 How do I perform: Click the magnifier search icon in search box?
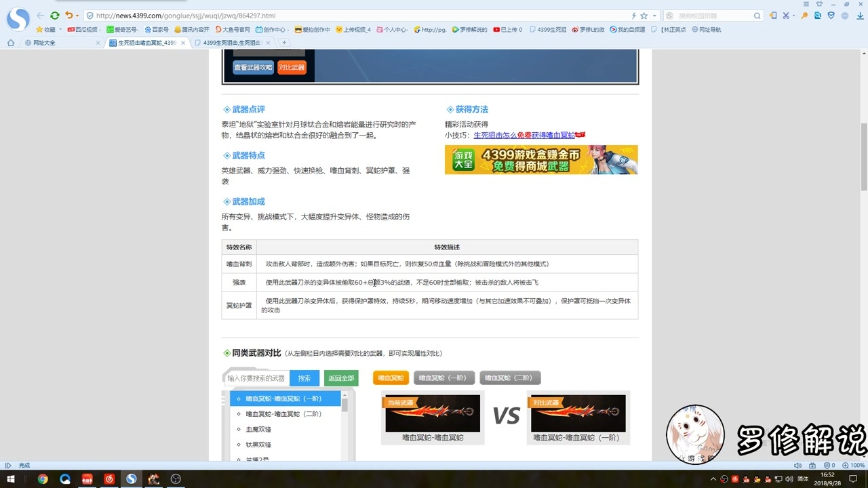(x=757, y=15)
